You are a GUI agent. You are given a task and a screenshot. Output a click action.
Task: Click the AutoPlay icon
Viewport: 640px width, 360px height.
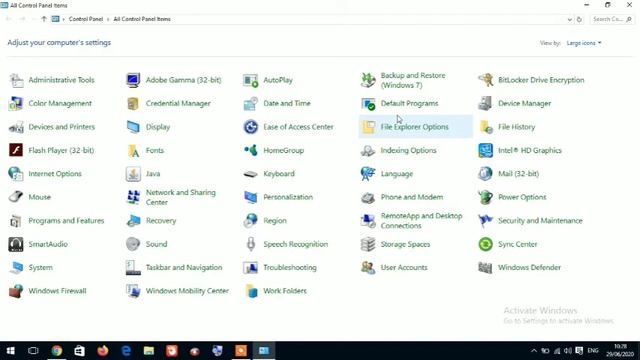coord(251,80)
